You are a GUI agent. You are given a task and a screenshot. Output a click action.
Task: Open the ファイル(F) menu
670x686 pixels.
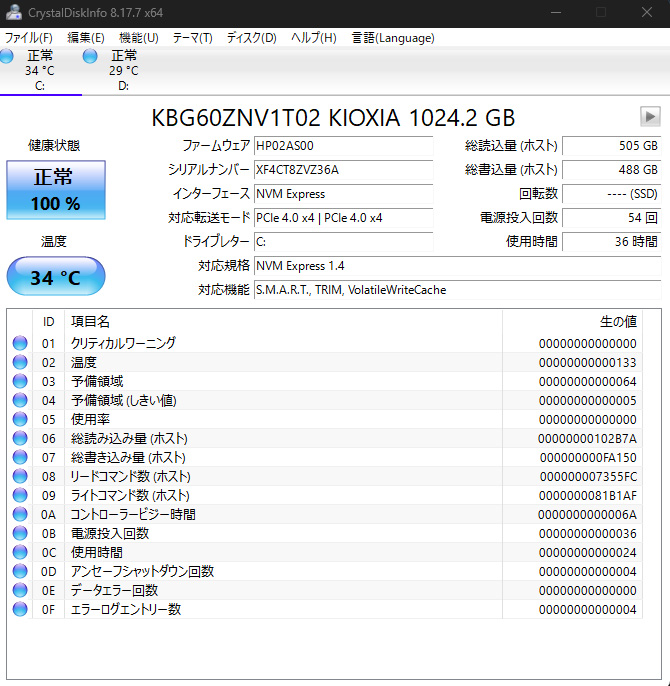click(x=29, y=38)
